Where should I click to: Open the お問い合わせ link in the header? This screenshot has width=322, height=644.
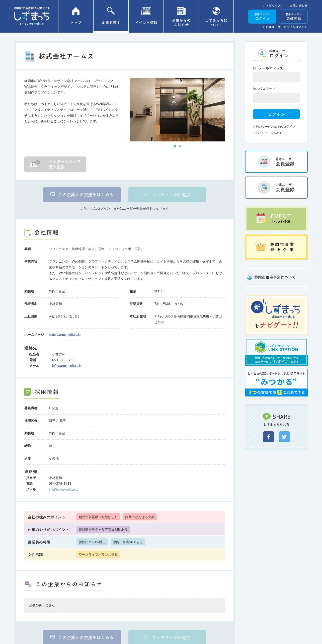click(297, 6)
